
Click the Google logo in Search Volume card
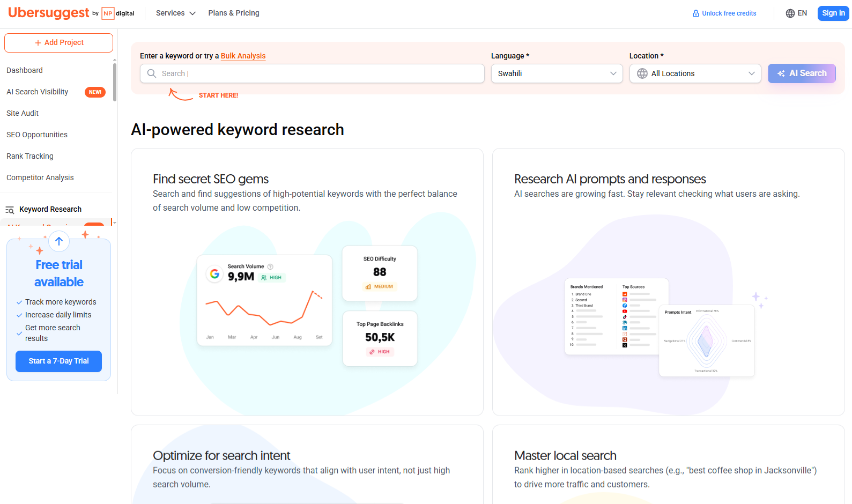click(214, 274)
